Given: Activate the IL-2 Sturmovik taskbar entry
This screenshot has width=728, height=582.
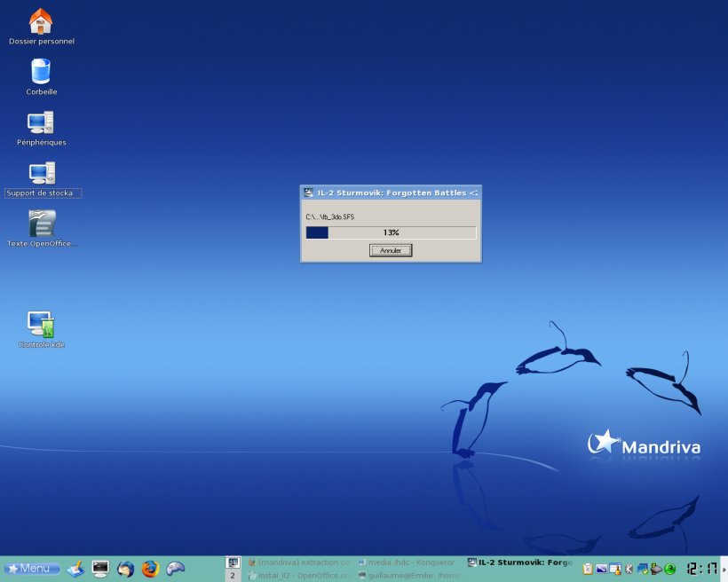Looking at the screenshot, I should pyautogui.click(x=520, y=562).
